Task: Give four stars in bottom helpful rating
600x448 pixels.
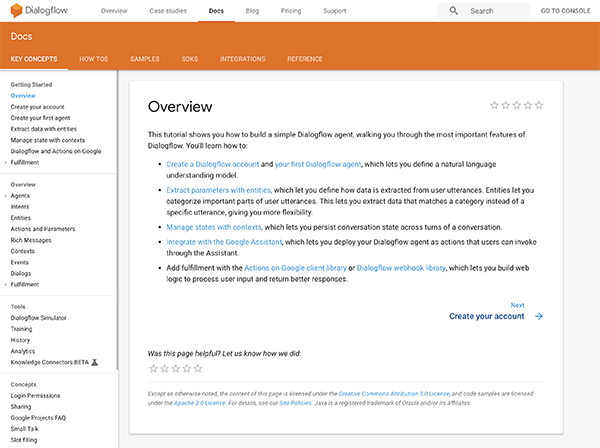Action: (187, 368)
